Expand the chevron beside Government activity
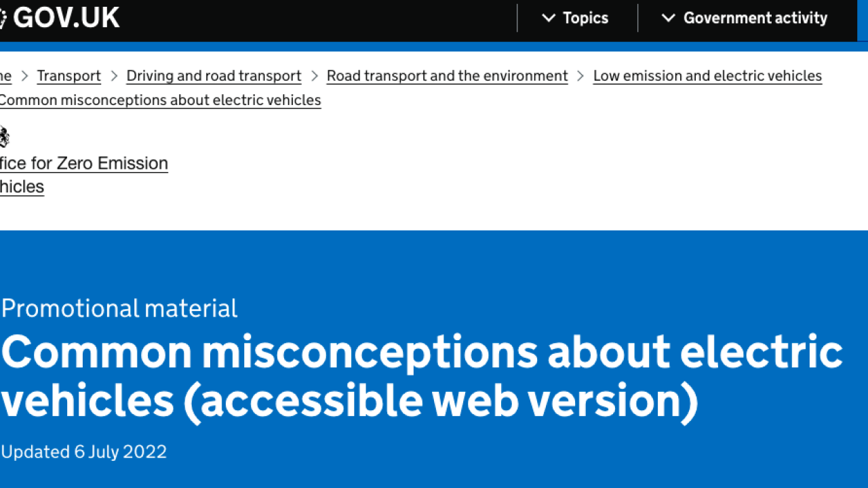The height and width of the screenshot is (488, 868). coord(669,18)
